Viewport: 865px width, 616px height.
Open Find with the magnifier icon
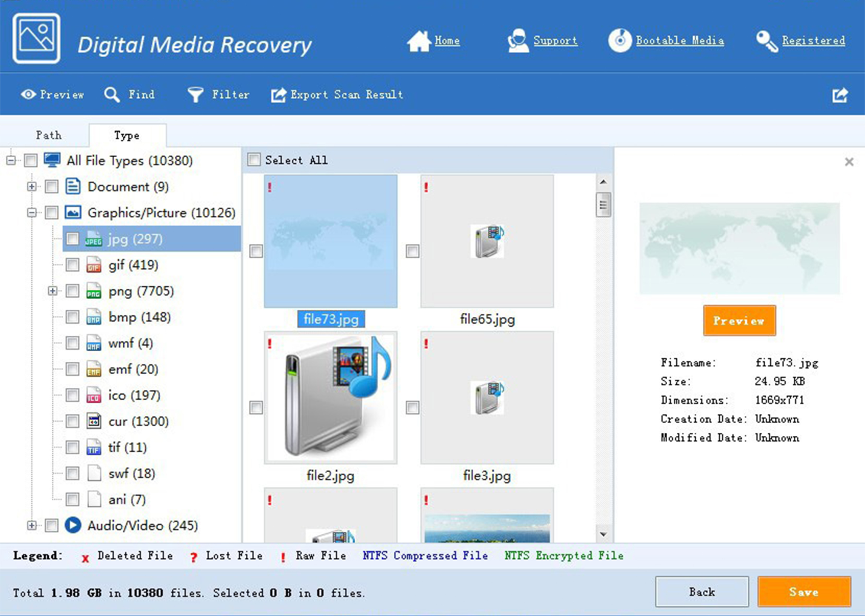point(112,94)
